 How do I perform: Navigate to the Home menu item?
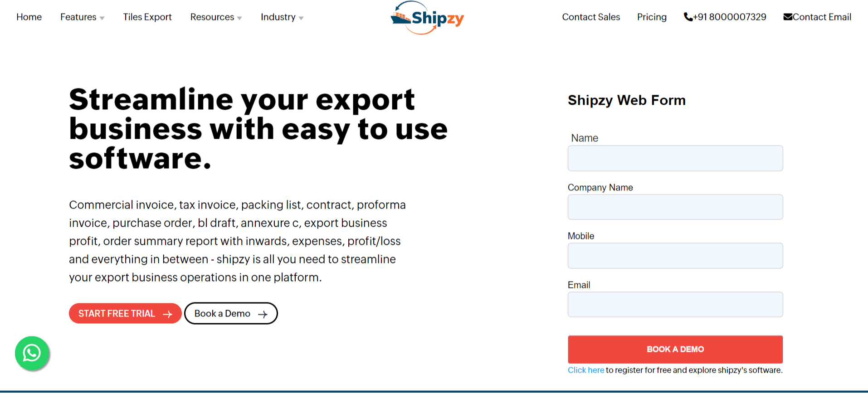[29, 17]
